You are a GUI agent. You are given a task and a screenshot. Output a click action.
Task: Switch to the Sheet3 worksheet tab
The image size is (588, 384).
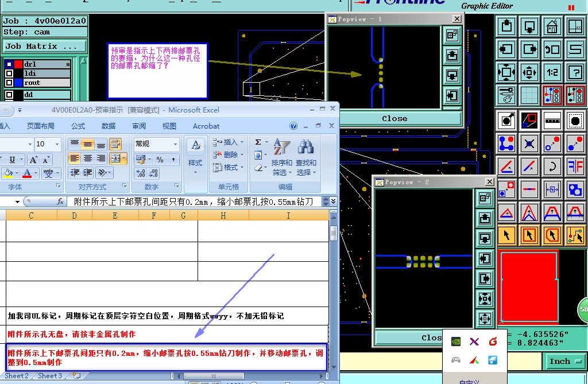pyautogui.click(x=49, y=376)
